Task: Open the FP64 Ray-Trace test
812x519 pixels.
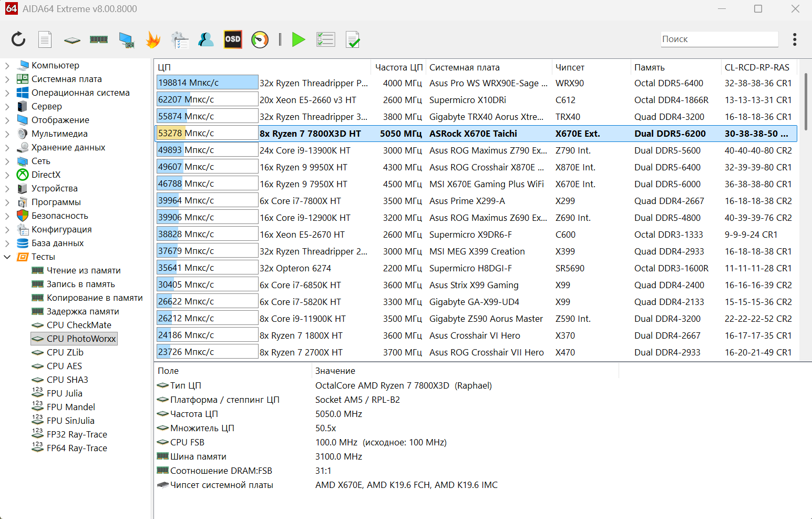Action: point(77,448)
